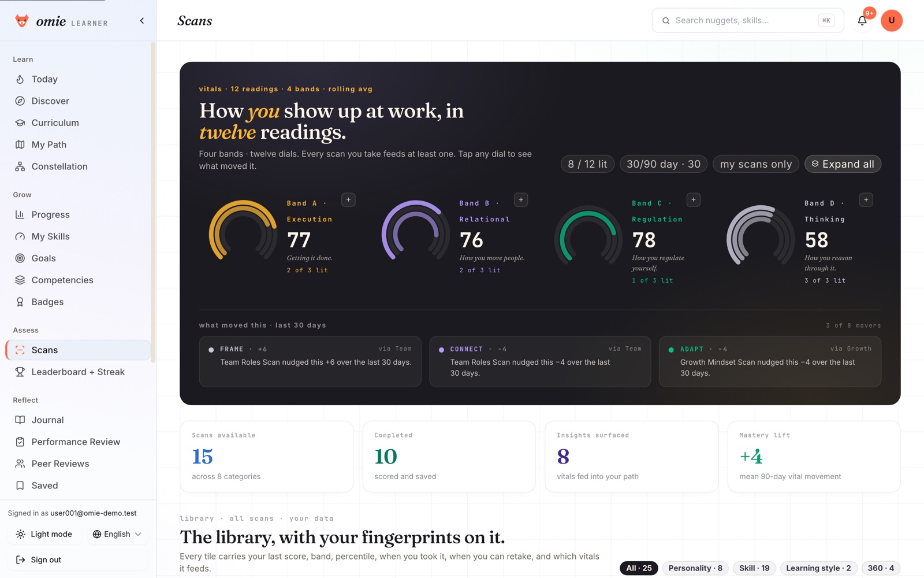Select the Skill · 19 filter tab

(754, 568)
